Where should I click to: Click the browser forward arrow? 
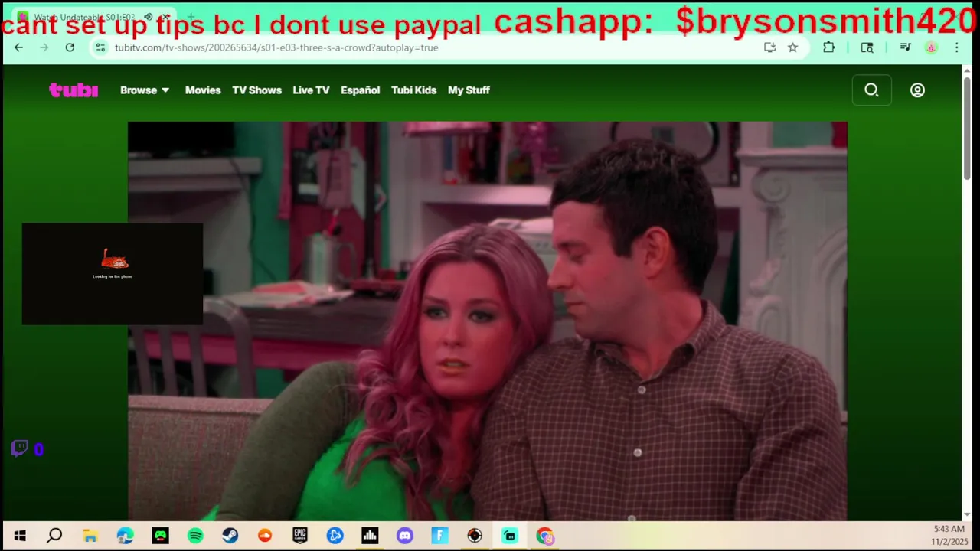44,47
